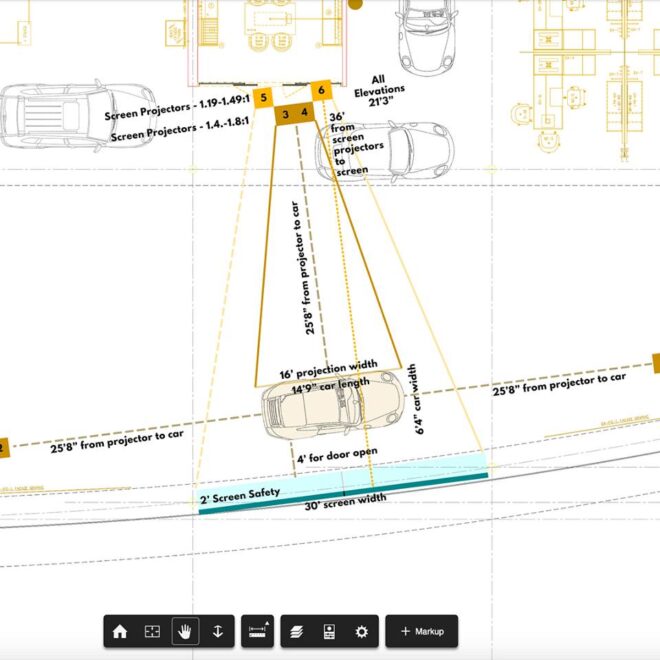Viewport: 660px width, 660px height.
Task: Click the "All Elevations 21'3"" label
Action: point(379,90)
